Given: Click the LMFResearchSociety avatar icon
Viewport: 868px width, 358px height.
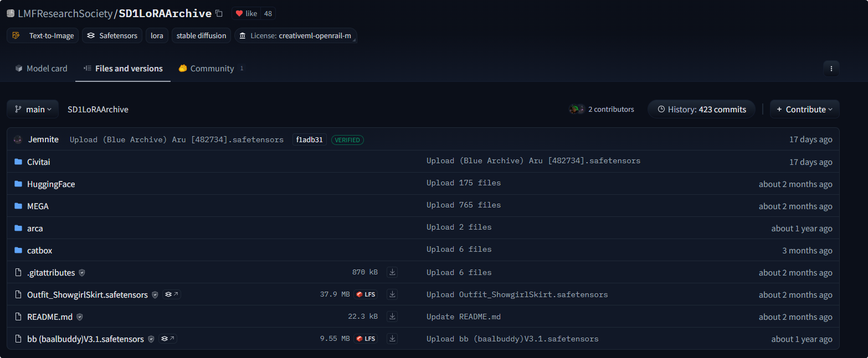Looking at the screenshot, I should coord(11,13).
